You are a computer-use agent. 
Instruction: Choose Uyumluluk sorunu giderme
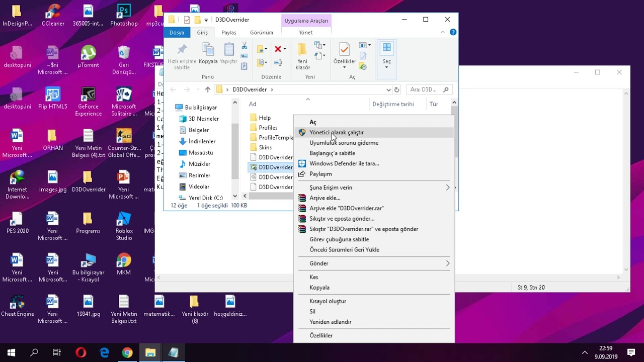pyautogui.click(x=374, y=143)
